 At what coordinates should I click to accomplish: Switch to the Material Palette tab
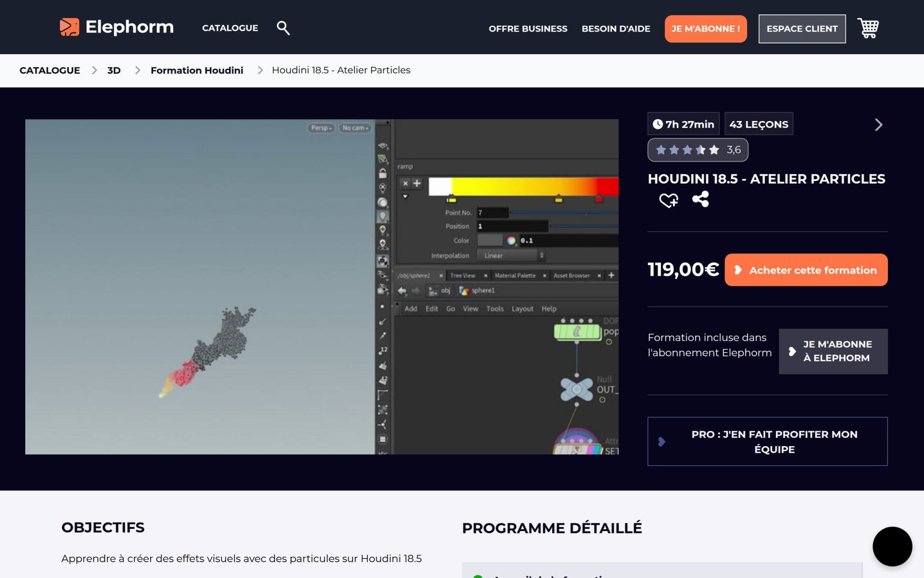click(515, 275)
